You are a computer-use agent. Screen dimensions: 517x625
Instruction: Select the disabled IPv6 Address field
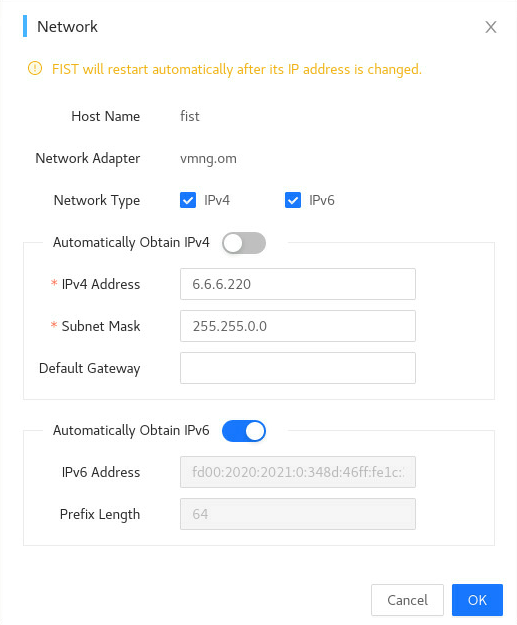298,472
